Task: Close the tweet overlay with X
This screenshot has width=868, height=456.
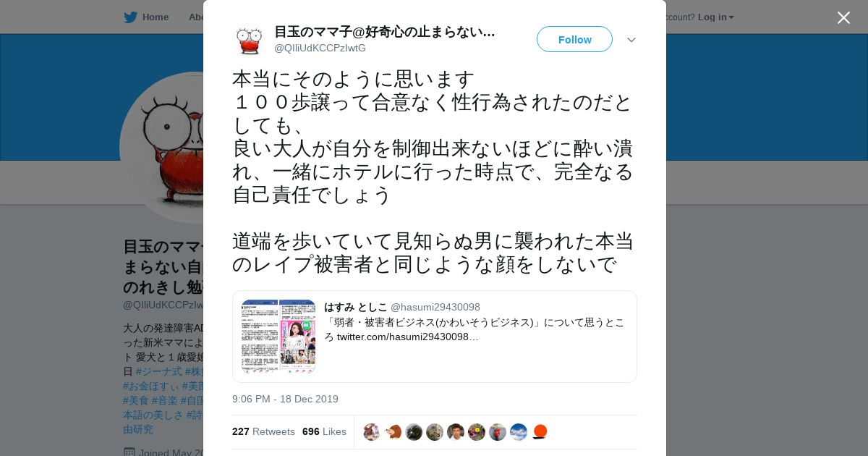Action: [x=843, y=17]
